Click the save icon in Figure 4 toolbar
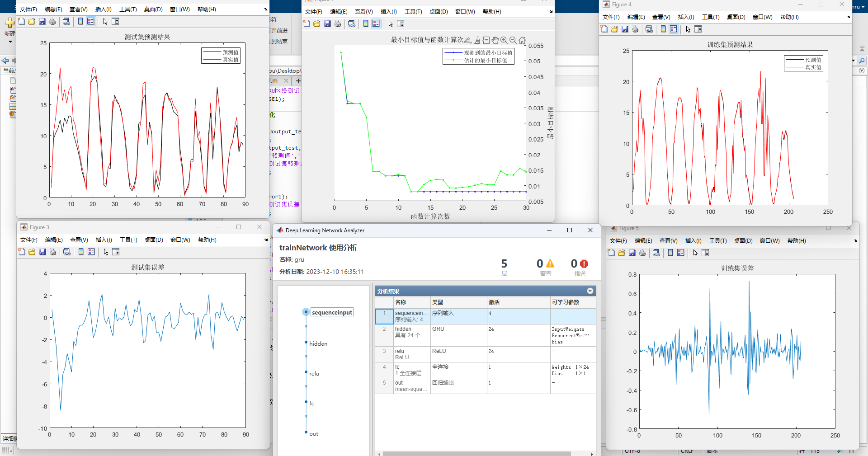The image size is (868, 456). point(625,29)
